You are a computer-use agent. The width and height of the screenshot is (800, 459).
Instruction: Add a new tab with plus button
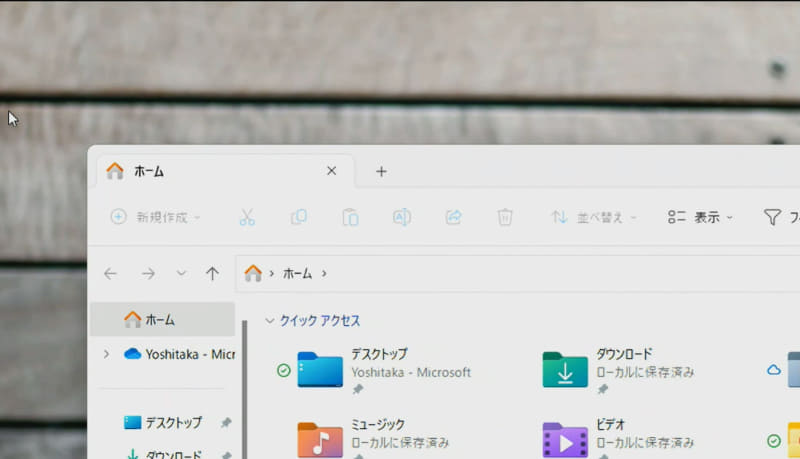381,171
